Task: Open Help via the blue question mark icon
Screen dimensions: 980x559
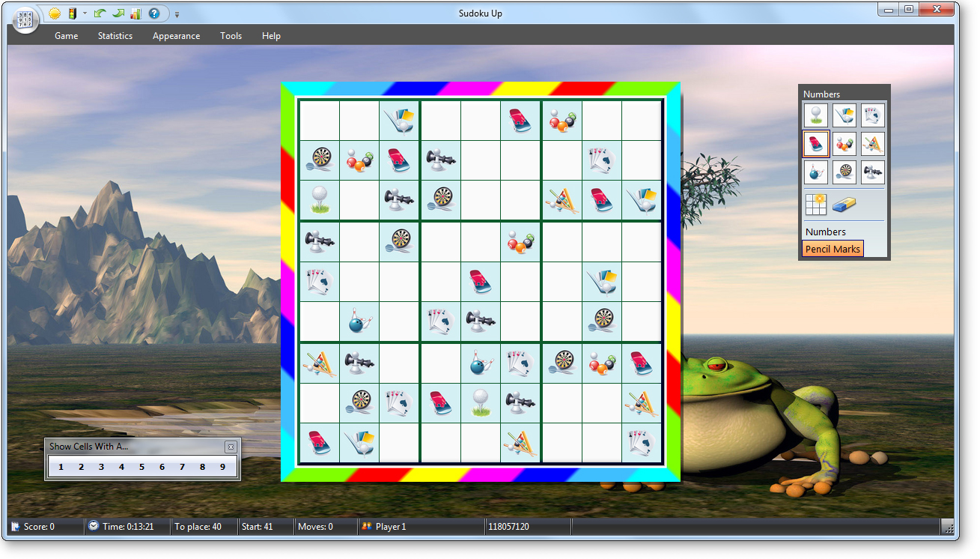Action: pos(153,13)
